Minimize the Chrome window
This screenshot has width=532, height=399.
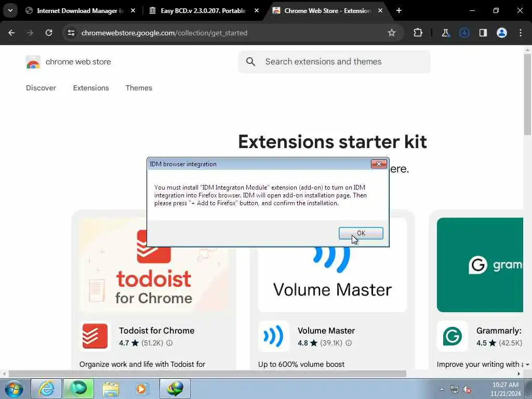(472, 11)
